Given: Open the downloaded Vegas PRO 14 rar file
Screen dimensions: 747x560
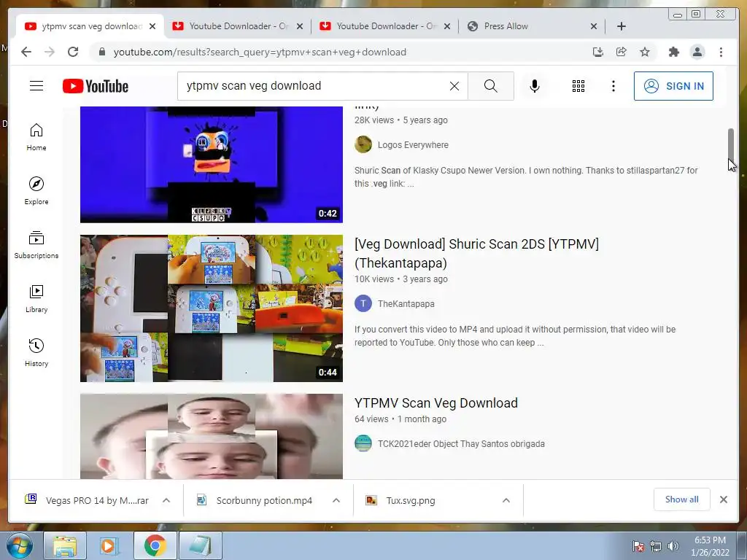Looking at the screenshot, I should pyautogui.click(x=88, y=500).
